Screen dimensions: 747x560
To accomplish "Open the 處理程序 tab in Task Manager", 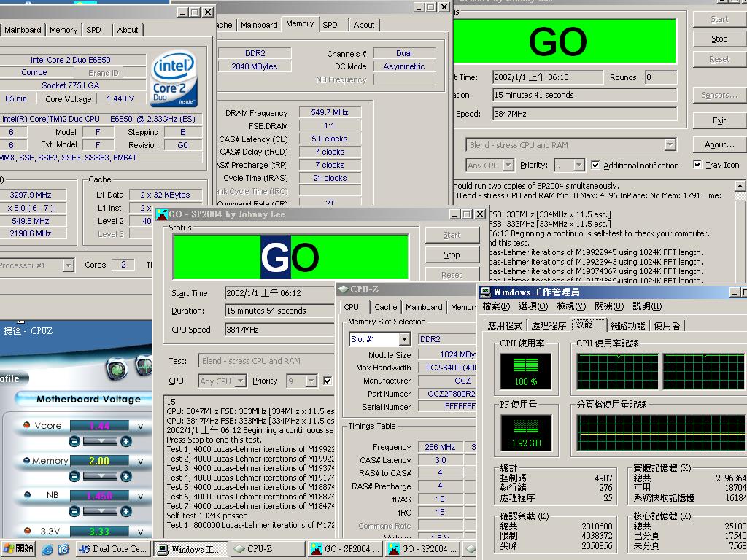I will [549, 326].
